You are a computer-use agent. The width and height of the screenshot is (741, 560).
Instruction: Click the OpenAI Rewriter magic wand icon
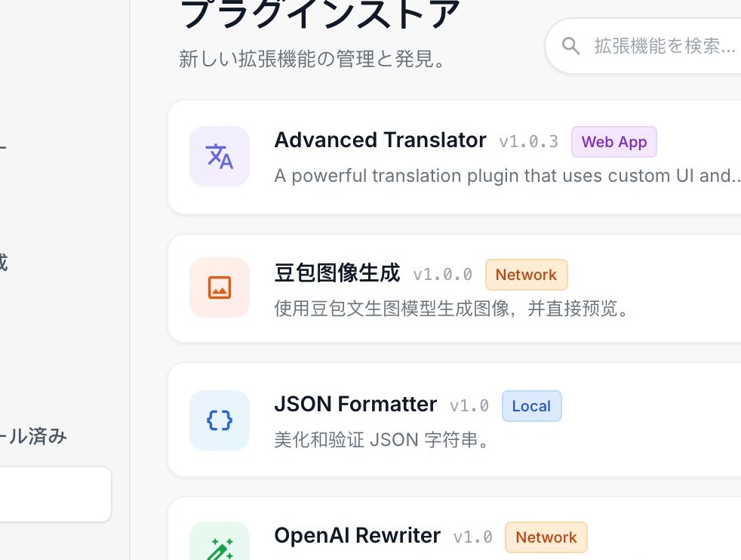click(x=220, y=541)
